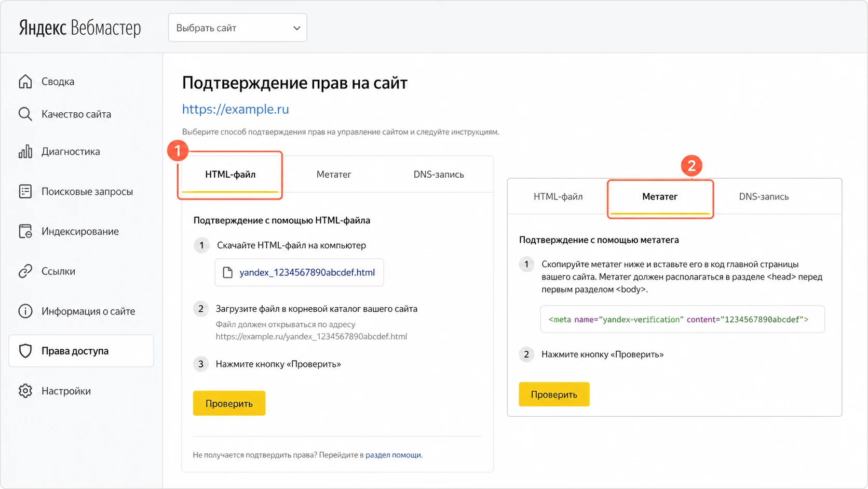Click the Права доступа shield icon
Image resolution: width=868 pixels, height=489 pixels.
(x=25, y=351)
